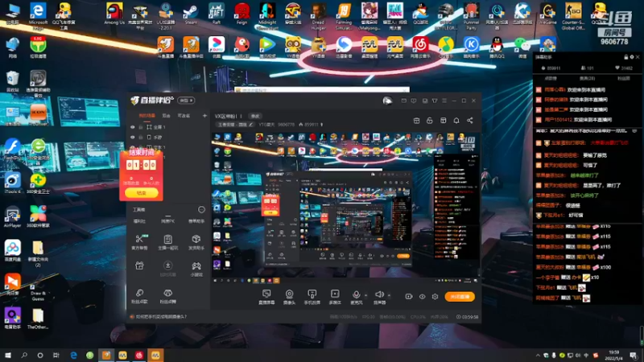Toggle visibility eye of first scene source

pos(133,127)
